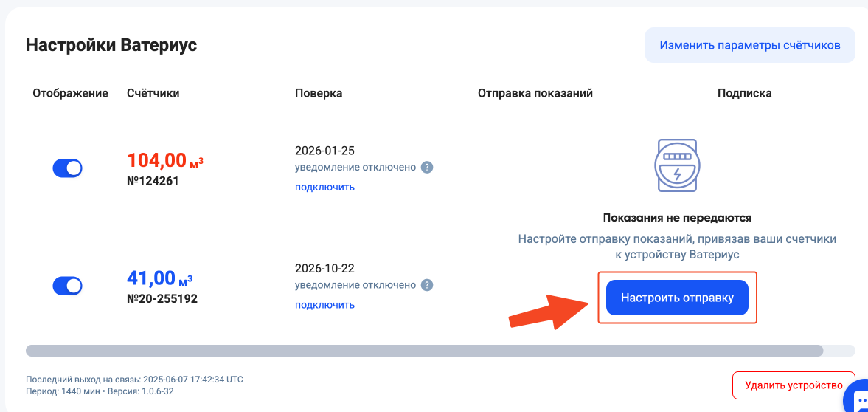868x412 pixels.
Task: Click the "Удалить устройство" button
Action: coord(794,385)
